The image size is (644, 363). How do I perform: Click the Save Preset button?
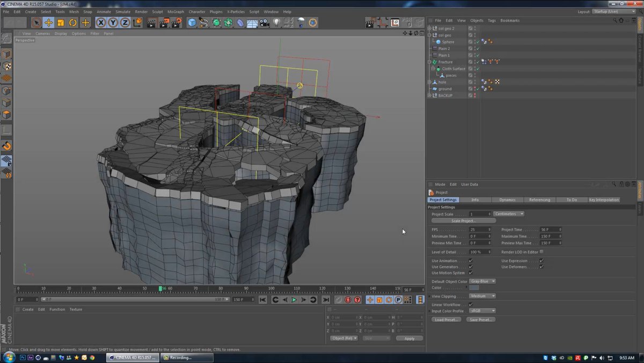point(482,319)
